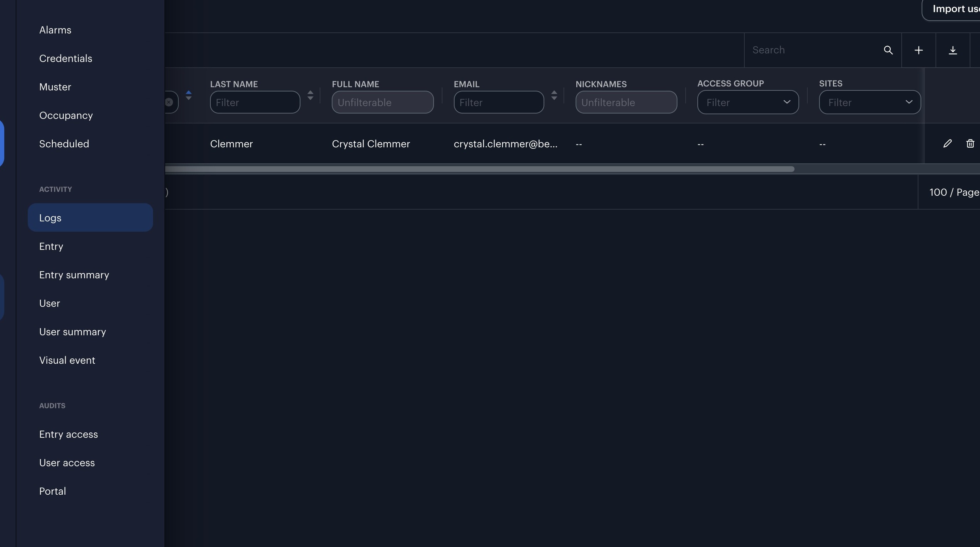Click the Import users button
Viewport: 980px width, 547px height.
pyautogui.click(x=951, y=9)
